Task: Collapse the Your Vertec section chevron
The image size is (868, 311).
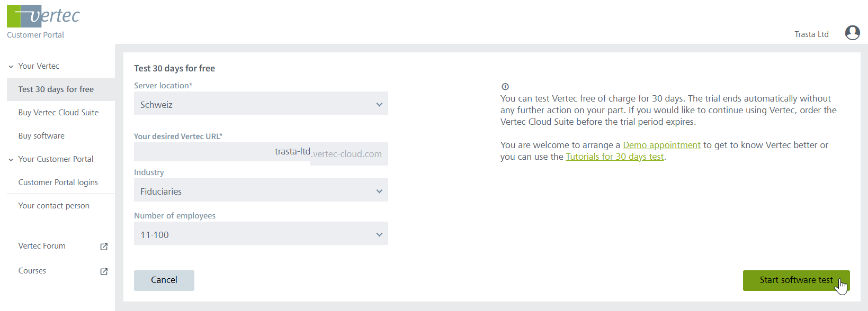Action: (11, 67)
